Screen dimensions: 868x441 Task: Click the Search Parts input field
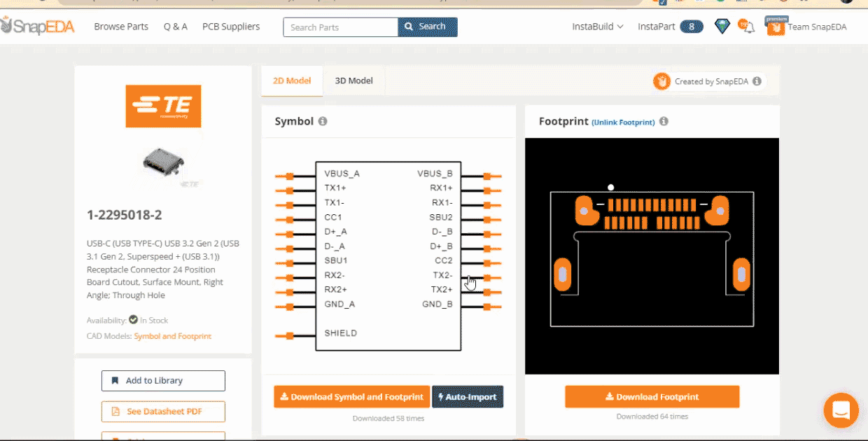(x=341, y=27)
